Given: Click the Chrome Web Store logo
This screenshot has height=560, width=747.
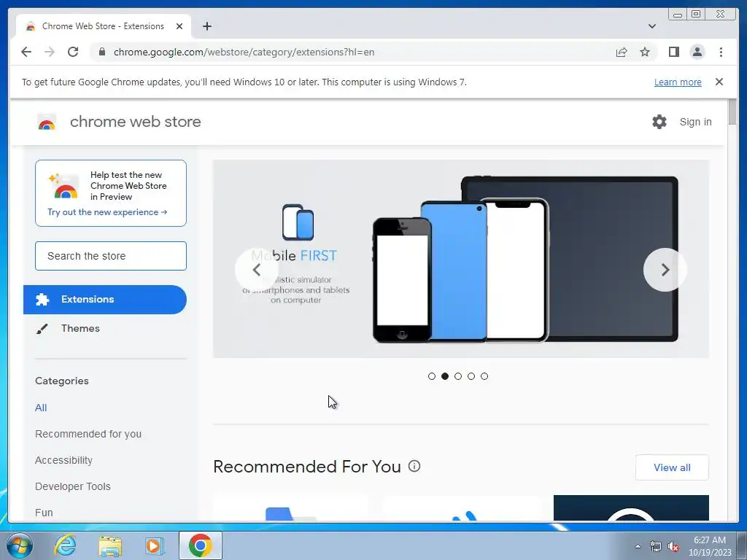Looking at the screenshot, I should (x=46, y=122).
